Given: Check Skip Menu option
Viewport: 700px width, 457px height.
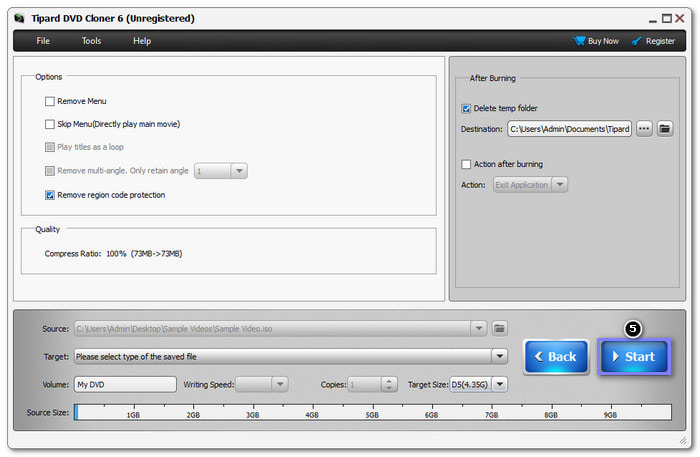Looking at the screenshot, I should coord(50,124).
